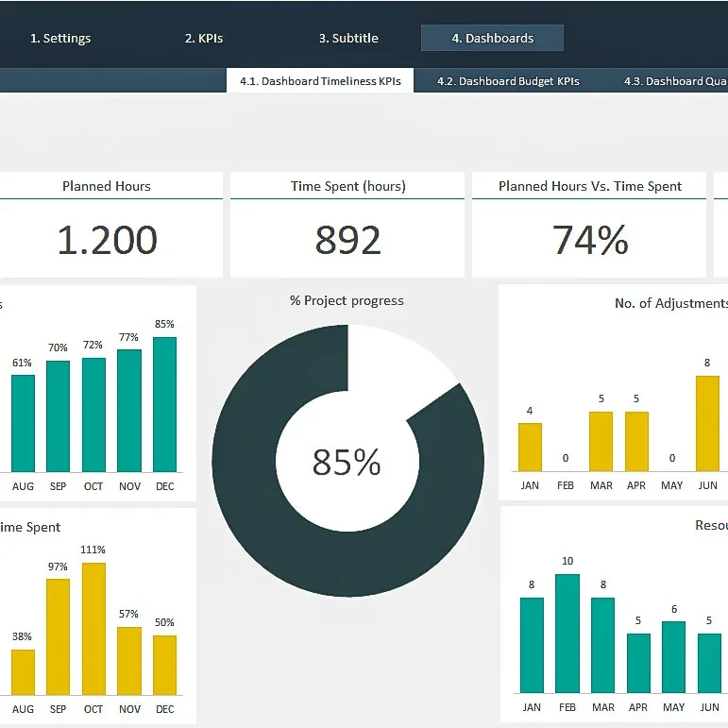Image resolution: width=728 pixels, height=728 pixels.
Task: Click the % Project progress chart title
Action: [347, 301]
